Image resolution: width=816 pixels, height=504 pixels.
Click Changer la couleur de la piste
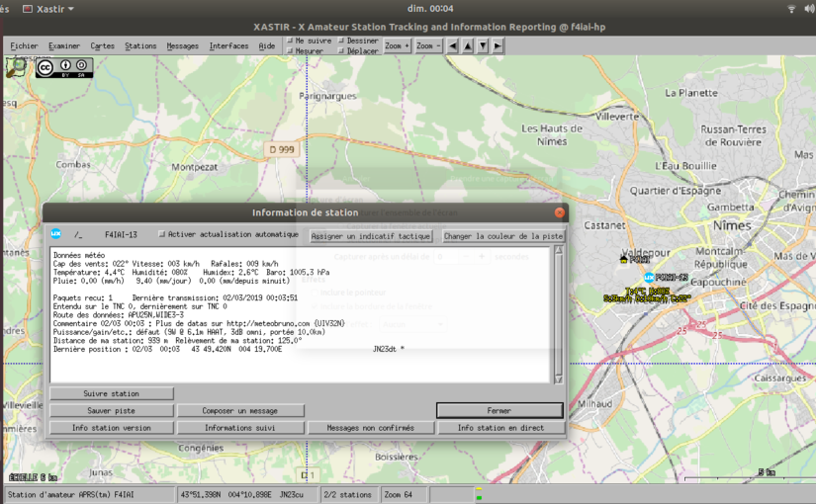(x=502, y=236)
